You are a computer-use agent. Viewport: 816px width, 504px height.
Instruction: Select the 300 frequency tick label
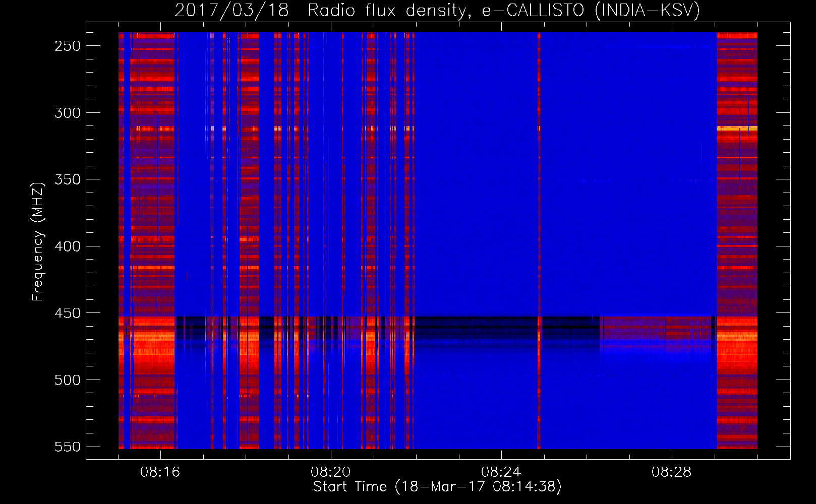pos(68,113)
